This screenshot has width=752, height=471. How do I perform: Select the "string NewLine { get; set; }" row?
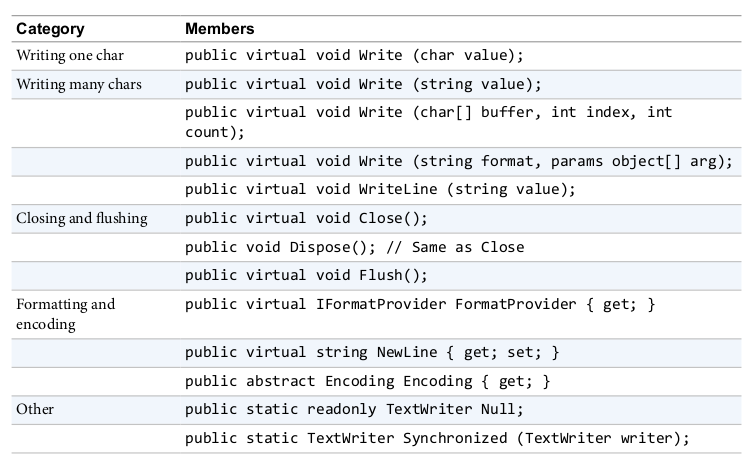coord(372,352)
